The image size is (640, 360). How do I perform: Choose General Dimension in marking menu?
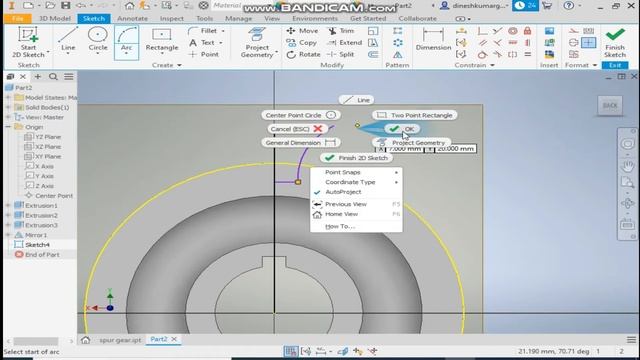pyautogui.click(x=301, y=143)
